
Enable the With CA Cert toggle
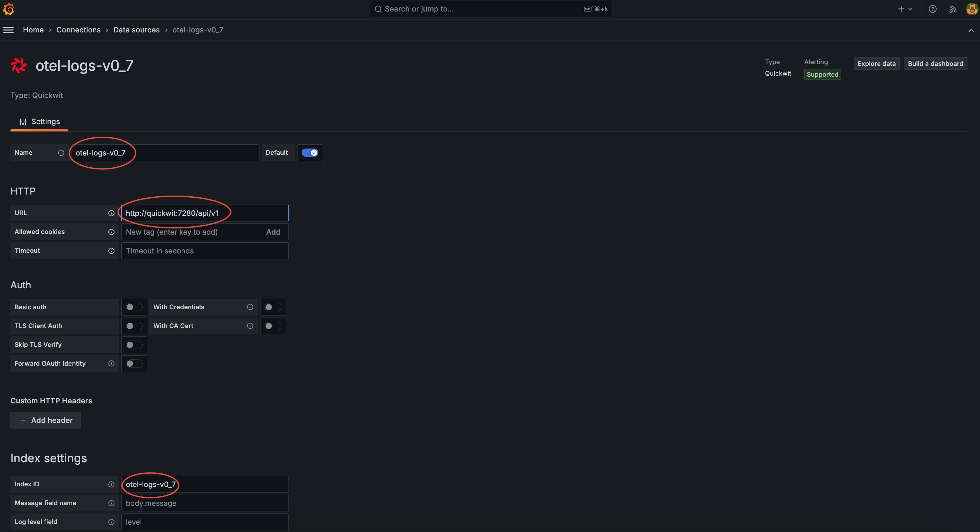[x=273, y=326]
